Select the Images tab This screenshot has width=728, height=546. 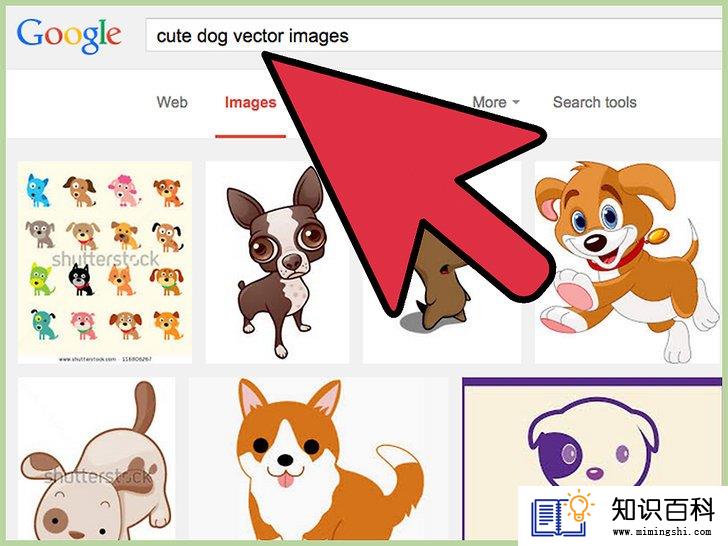tap(250, 103)
